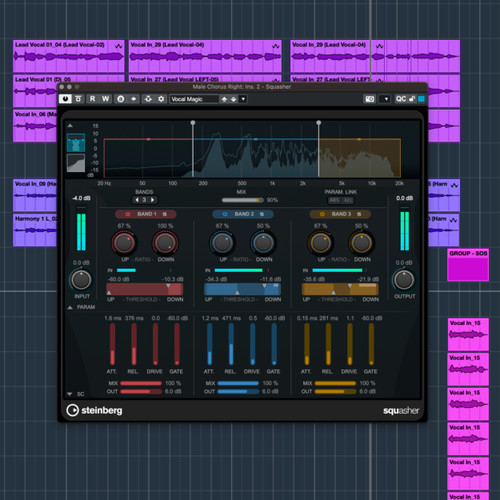Collapse the PARAM section arrow
Viewport: 500px width, 500px height.
70,307
